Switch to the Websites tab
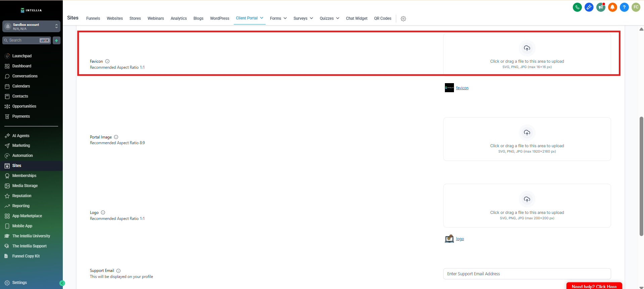The height and width of the screenshot is (289, 644). (115, 18)
